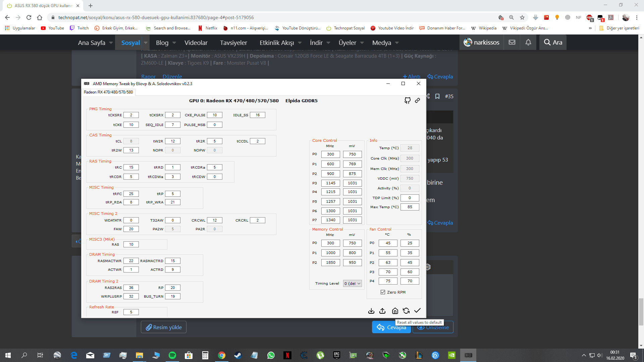Viewport: 644px width, 362px height.
Task: Click the download (load) icon in AMD Memory Tweak
Action: point(371,311)
